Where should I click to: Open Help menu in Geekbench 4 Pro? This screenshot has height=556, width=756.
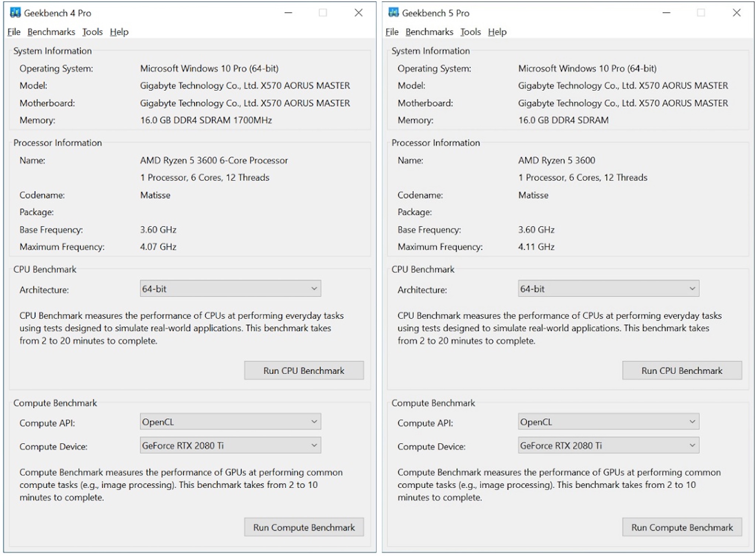tap(119, 32)
